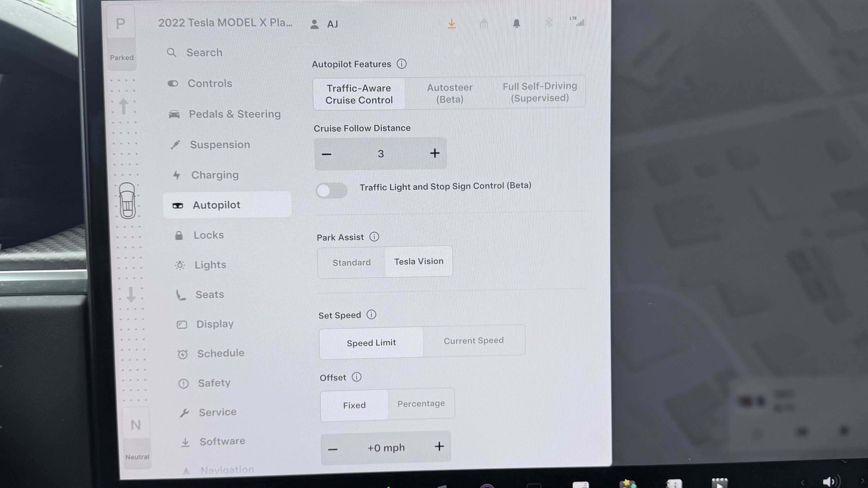The width and height of the screenshot is (868, 488).
Task: Tap the faint Bluetooth status icon
Action: [549, 23]
